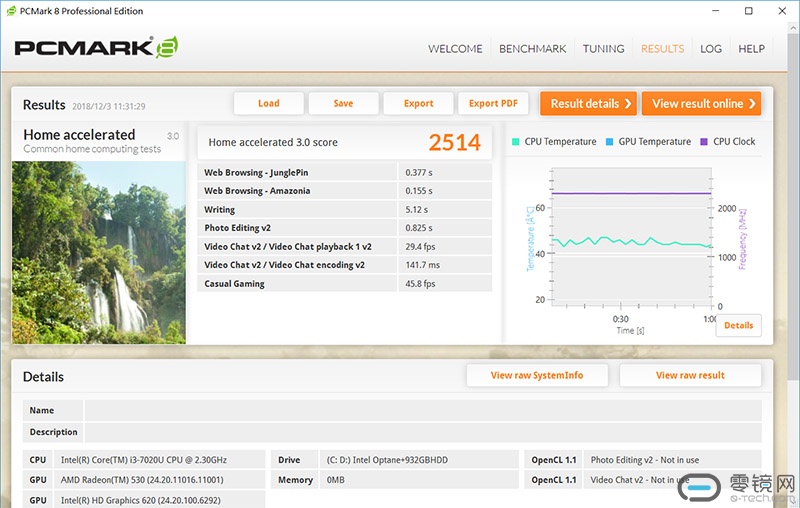
Task: Open chart Details button
Action: (x=738, y=325)
